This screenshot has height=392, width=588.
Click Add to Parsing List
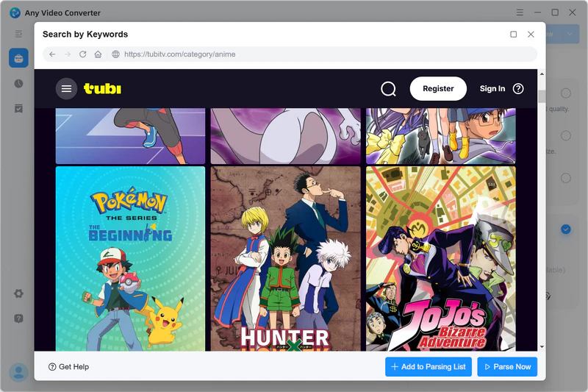[429, 367]
